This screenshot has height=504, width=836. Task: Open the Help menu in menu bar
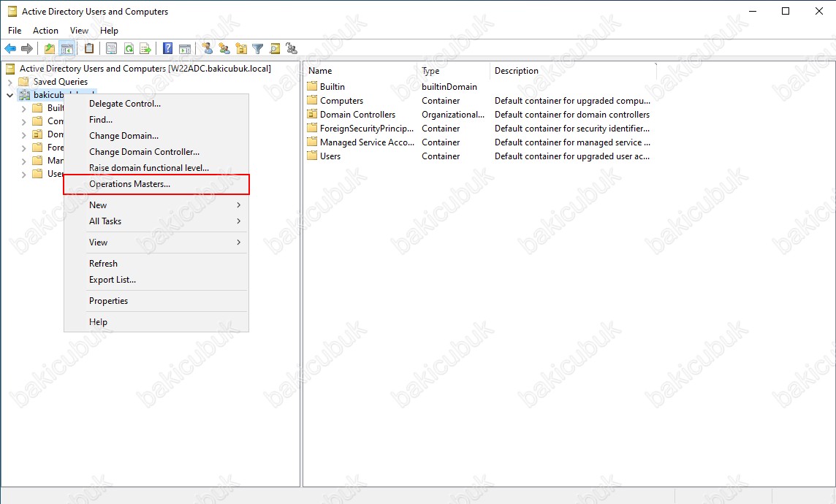coord(109,31)
